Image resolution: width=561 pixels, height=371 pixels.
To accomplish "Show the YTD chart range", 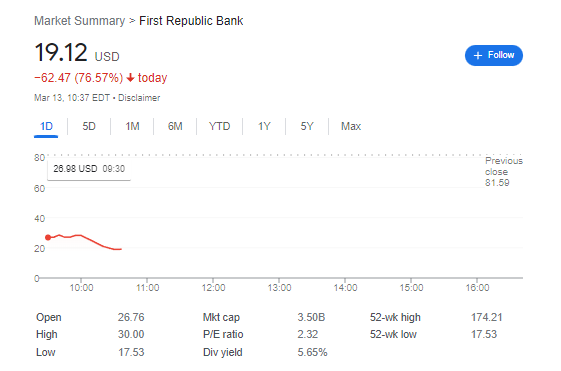I will pyautogui.click(x=219, y=126).
